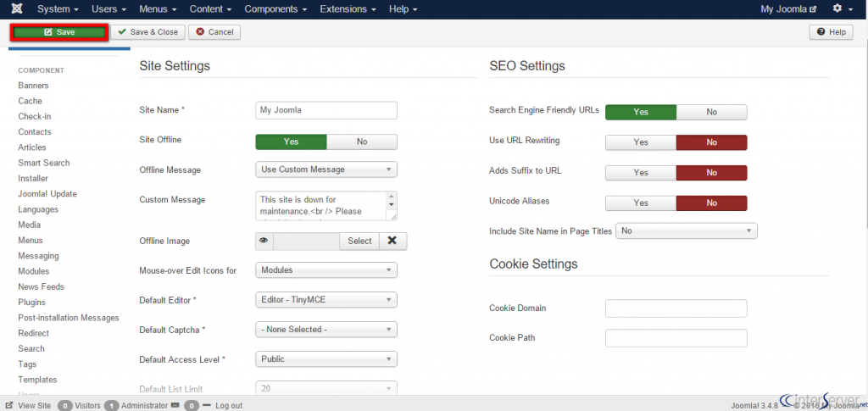Open Smart Search in sidebar
868x411 pixels.
tap(44, 164)
